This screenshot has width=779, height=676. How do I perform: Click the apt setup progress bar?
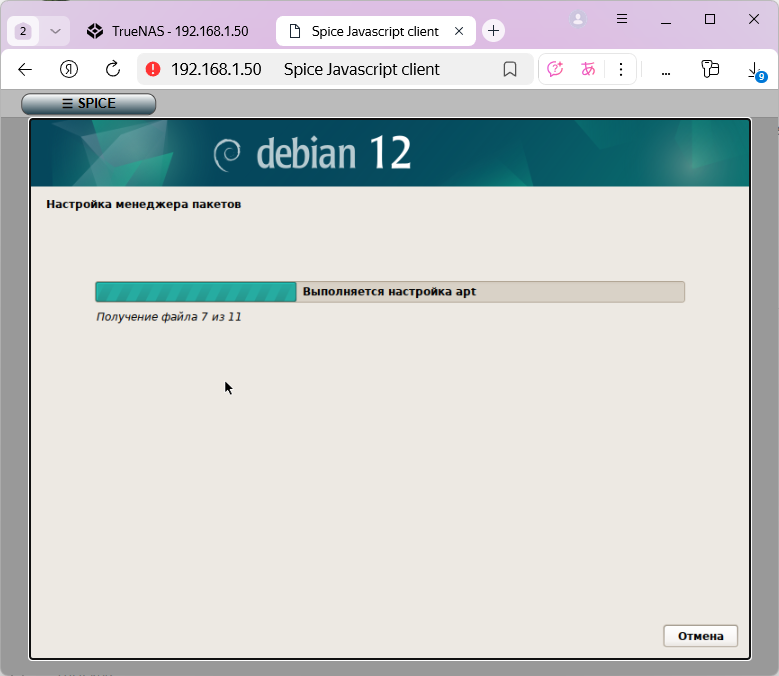(x=390, y=292)
